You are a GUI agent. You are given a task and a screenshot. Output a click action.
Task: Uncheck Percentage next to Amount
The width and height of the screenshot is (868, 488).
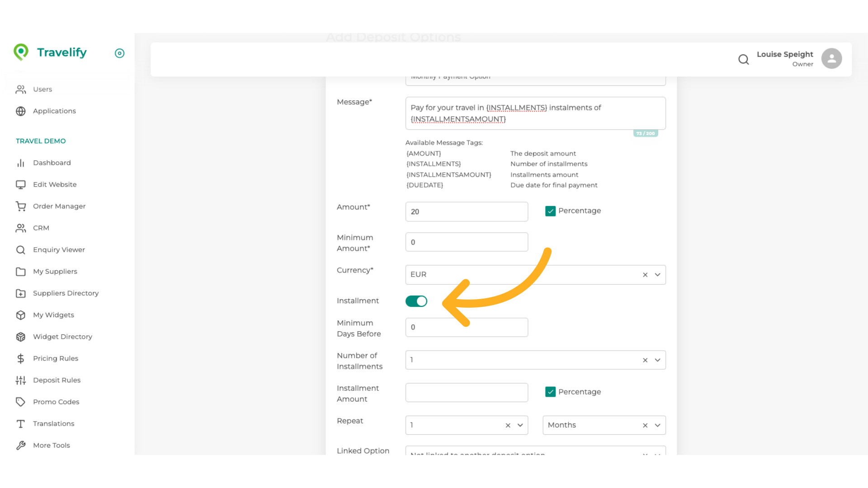[x=551, y=211]
